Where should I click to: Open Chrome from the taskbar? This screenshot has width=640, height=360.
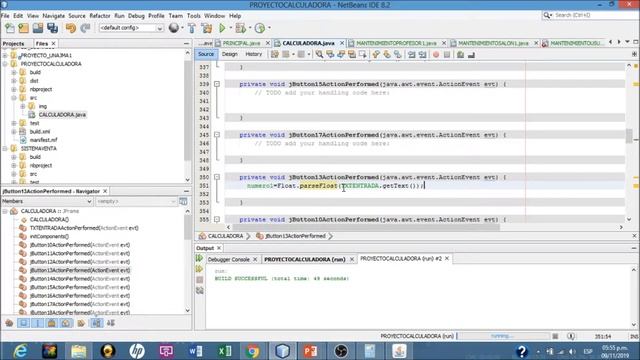[x=253, y=351]
